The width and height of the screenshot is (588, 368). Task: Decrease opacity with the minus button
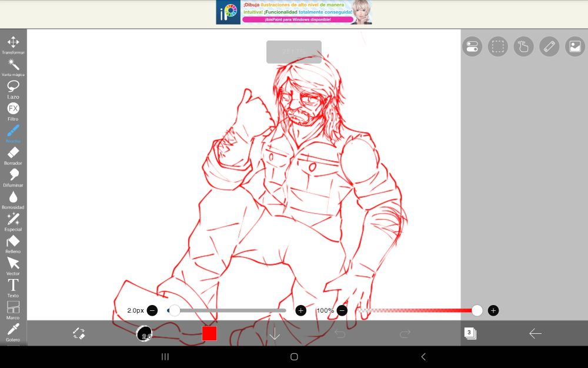(342, 310)
